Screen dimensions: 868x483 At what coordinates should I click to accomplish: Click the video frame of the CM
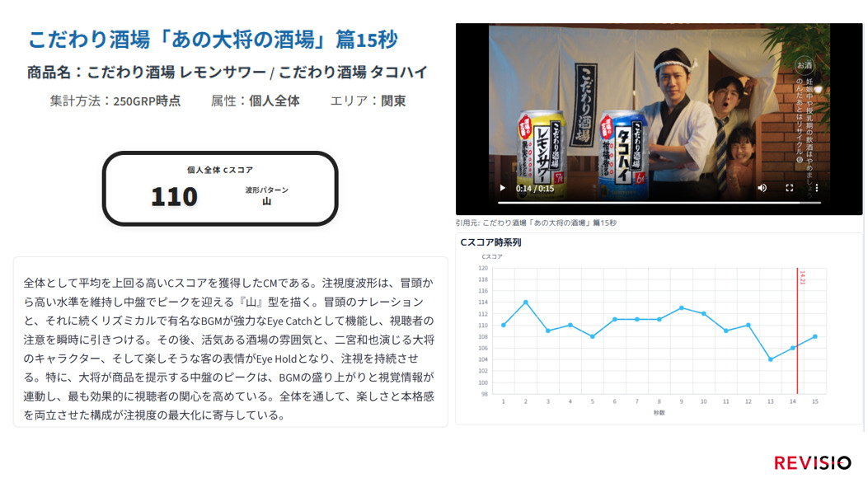pos(659,119)
